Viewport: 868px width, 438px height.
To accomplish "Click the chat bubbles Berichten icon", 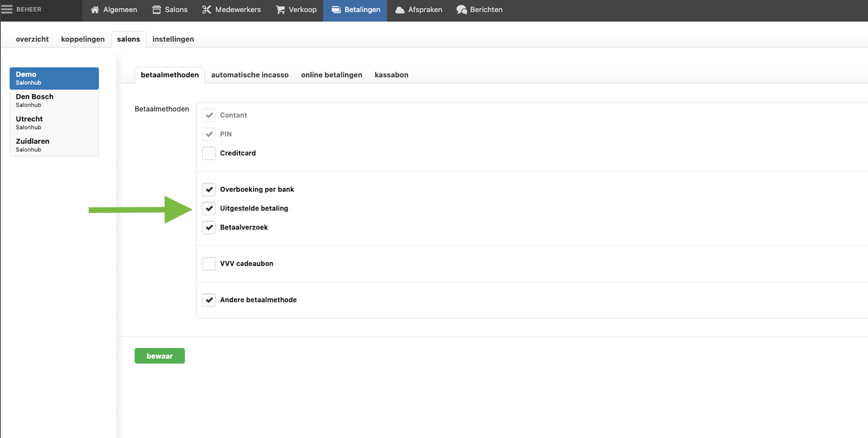I will pos(461,10).
